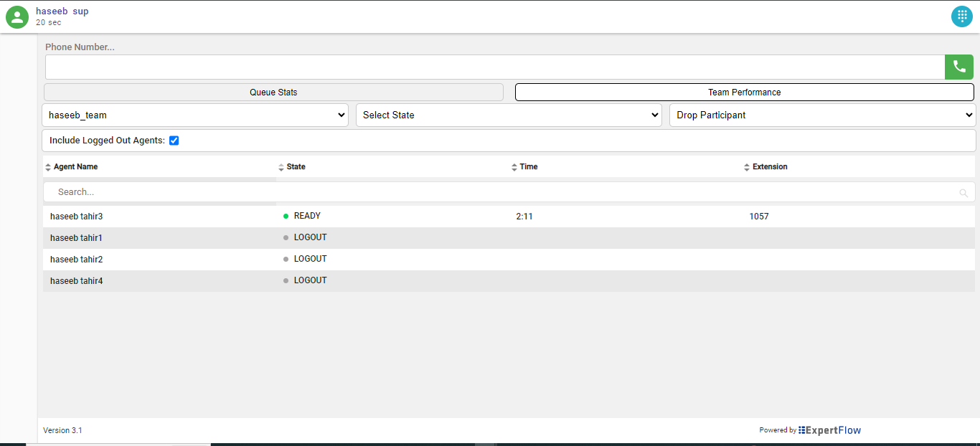Click the green phone call button
This screenshot has height=446, width=980.
pyautogui.click(x=958, y=67)
